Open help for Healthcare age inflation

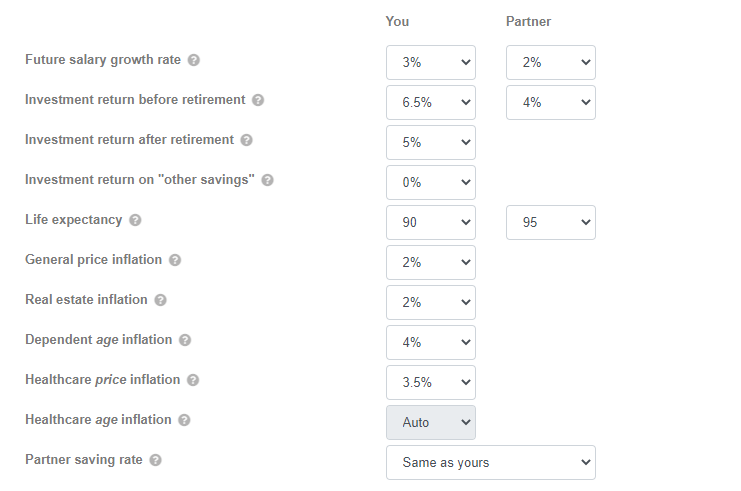182,420
